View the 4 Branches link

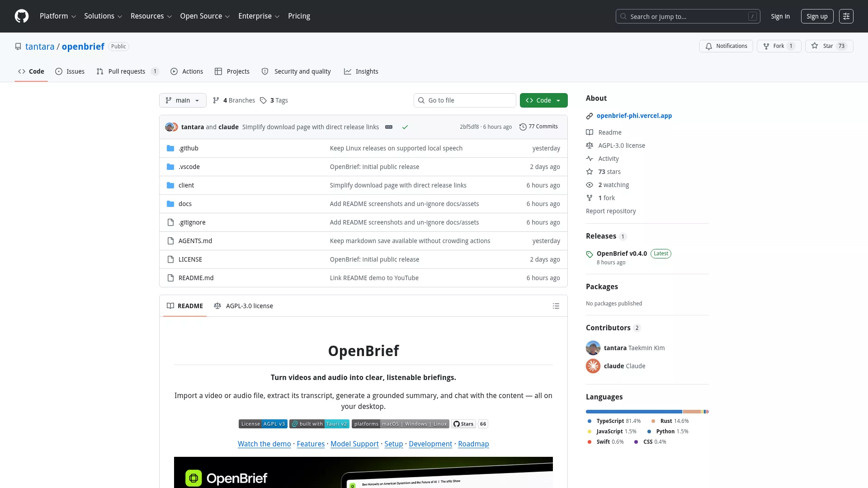234,100
